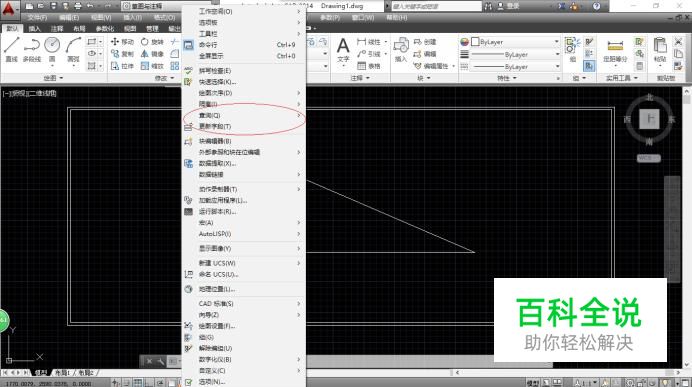
Task: Choose Load Application (加载应用程序(L)) item
Action: click(244, 200)
